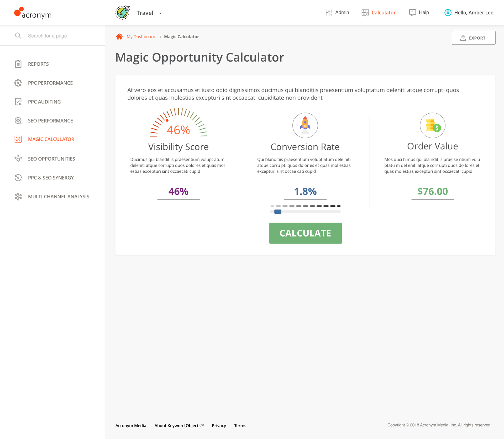This screenshot has height=439, width=504.
Task: Click the EXPORT button
Action: coord(473,38)
